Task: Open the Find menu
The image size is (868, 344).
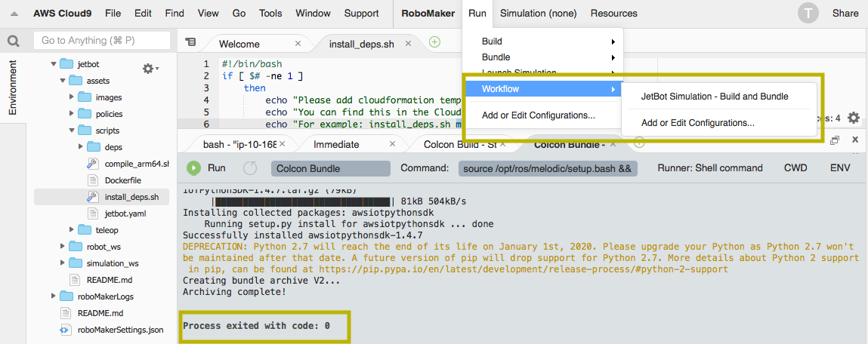Action: 175,14
